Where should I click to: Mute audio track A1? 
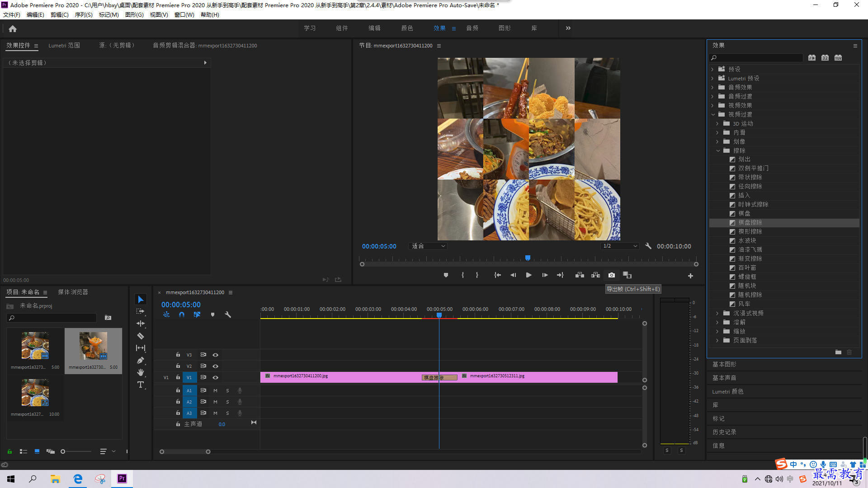coord(215,390)
